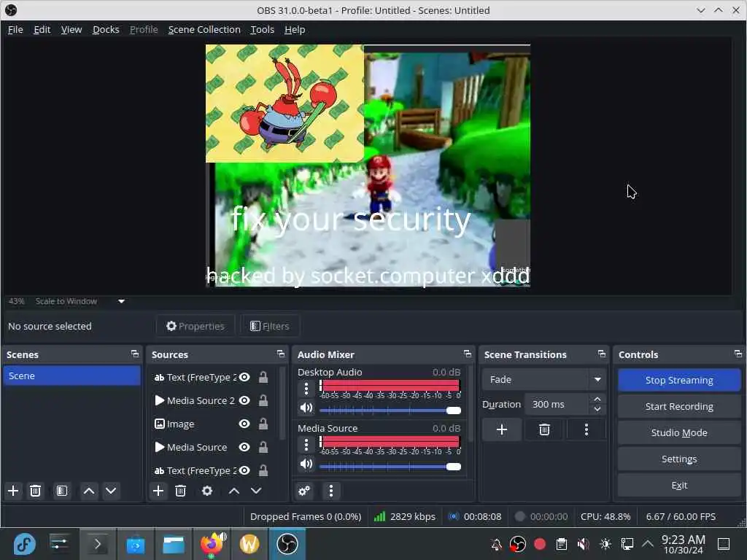The height and width of the screenshot is (560, 747).
Task: Click transition Duration 300 ms field
Action: [557, 404]
